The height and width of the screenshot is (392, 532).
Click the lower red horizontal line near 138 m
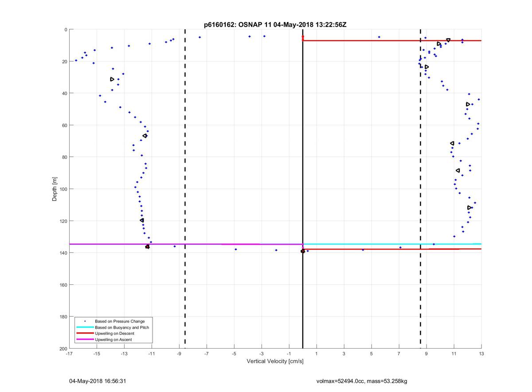pyautogui.click(x=392, y=249)
